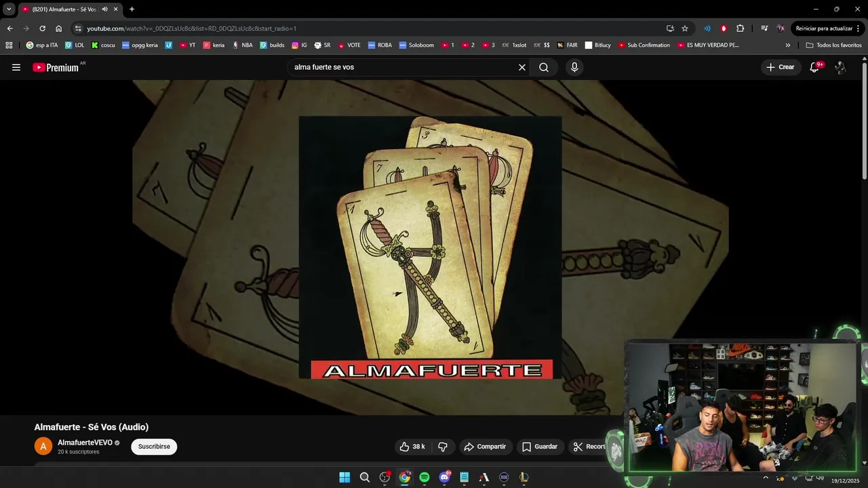View site information icon in the address bar
This screenshot has width=868, height=488.
[78, 28]
